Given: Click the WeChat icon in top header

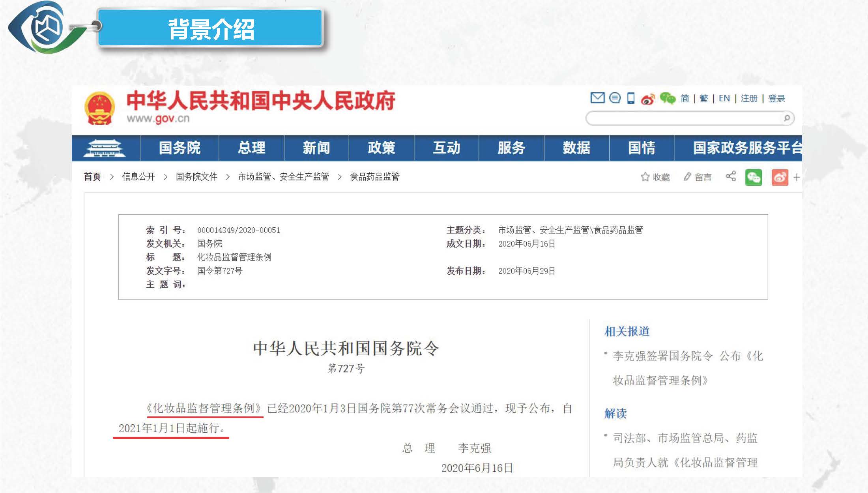Looking at the screenshot, I should tap(668, 98).
